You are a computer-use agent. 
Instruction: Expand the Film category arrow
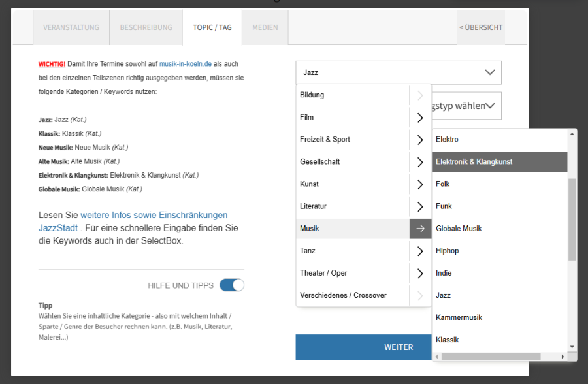coord(420,118)
